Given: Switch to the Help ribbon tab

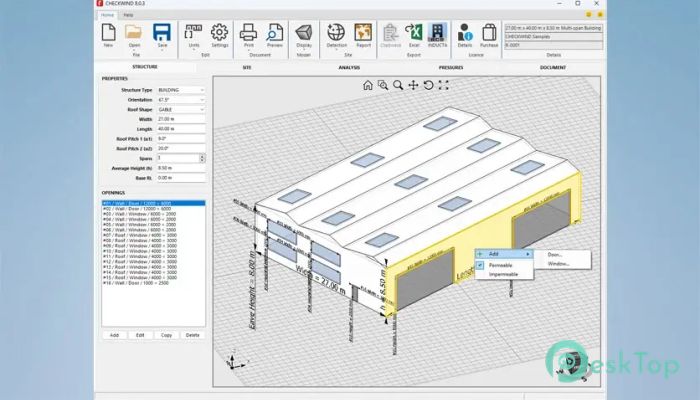Looking at the screenshot, I should tap(128, 15).
